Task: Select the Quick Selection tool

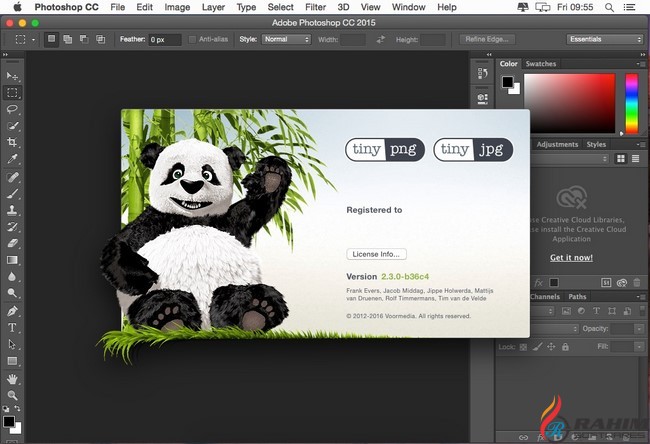Action: point(12,126)
